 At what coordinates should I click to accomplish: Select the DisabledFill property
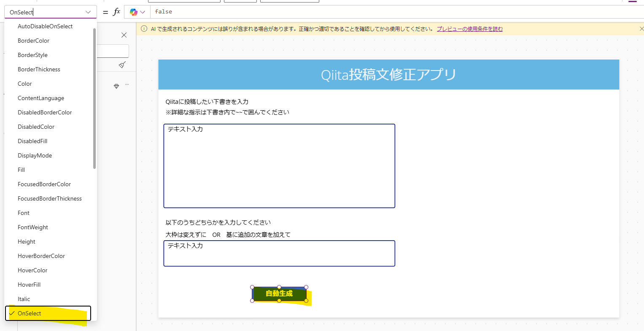[32, 141]
